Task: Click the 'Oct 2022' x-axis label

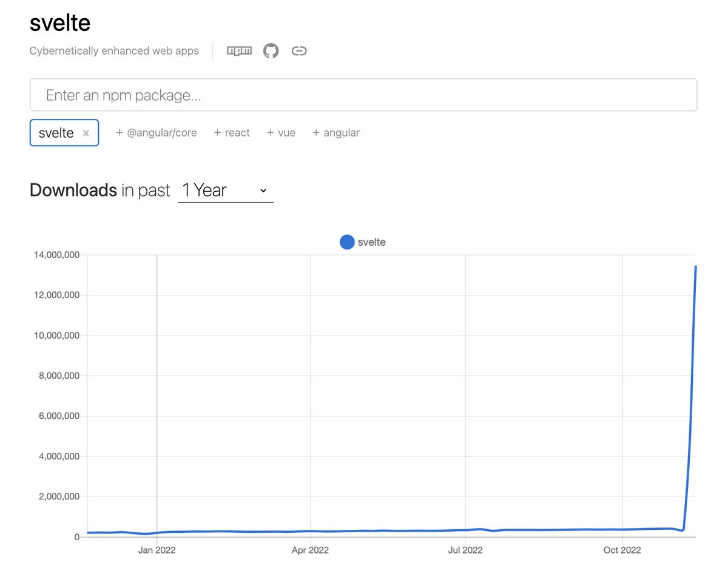Action: click(622, 550)
